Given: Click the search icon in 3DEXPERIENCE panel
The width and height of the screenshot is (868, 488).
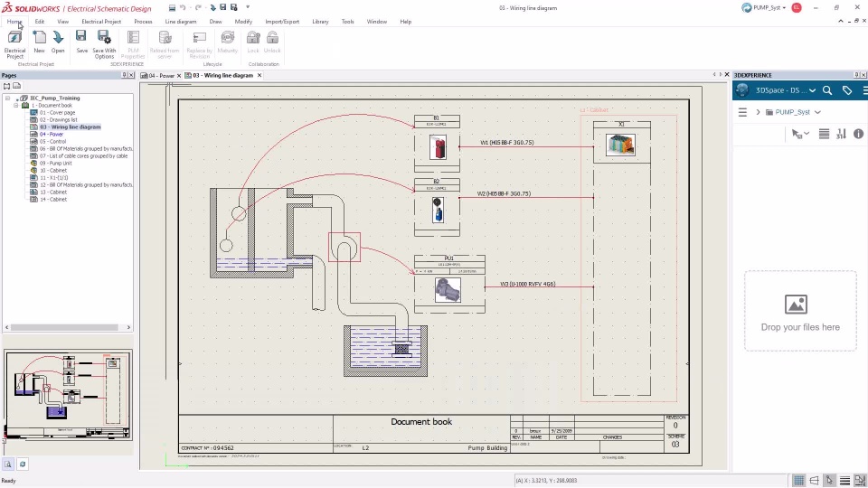Looking at the screenshot, I should point(827,90).
